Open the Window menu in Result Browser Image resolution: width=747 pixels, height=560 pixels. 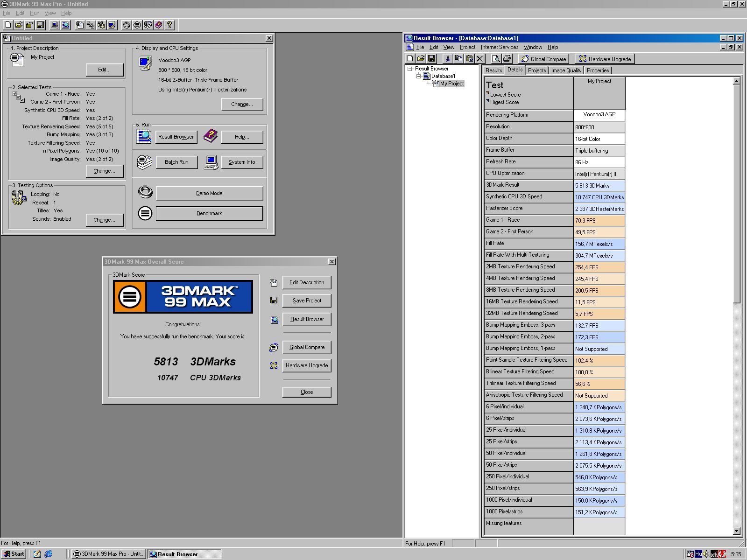[x=533, y=47]
